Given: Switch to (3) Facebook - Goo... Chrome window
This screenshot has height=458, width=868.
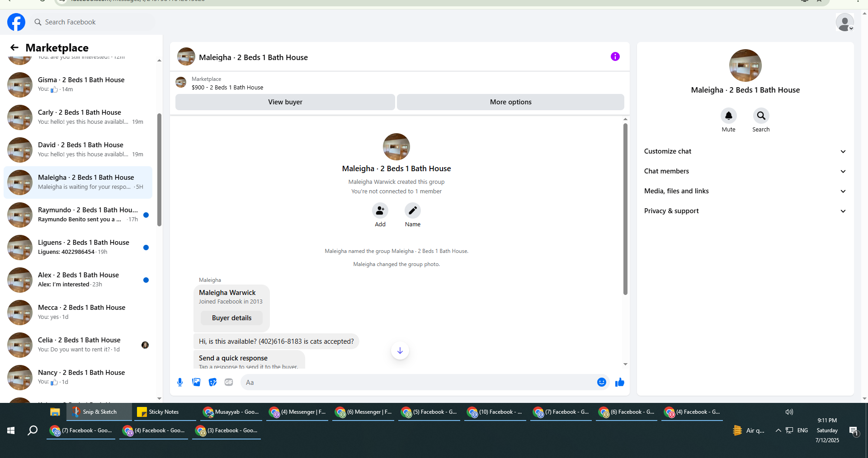Looking at the screenshot, I should (x=226, y=430).
